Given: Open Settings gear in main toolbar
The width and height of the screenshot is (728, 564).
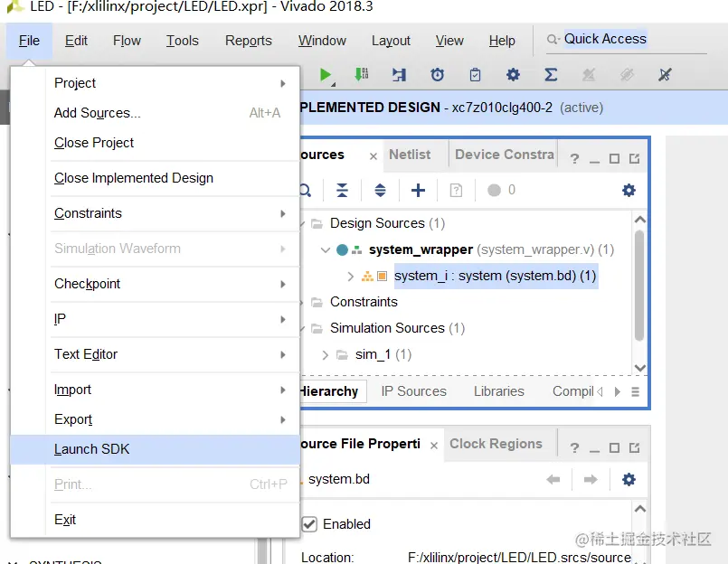Looking at the screenshot, I should point(513,75).
